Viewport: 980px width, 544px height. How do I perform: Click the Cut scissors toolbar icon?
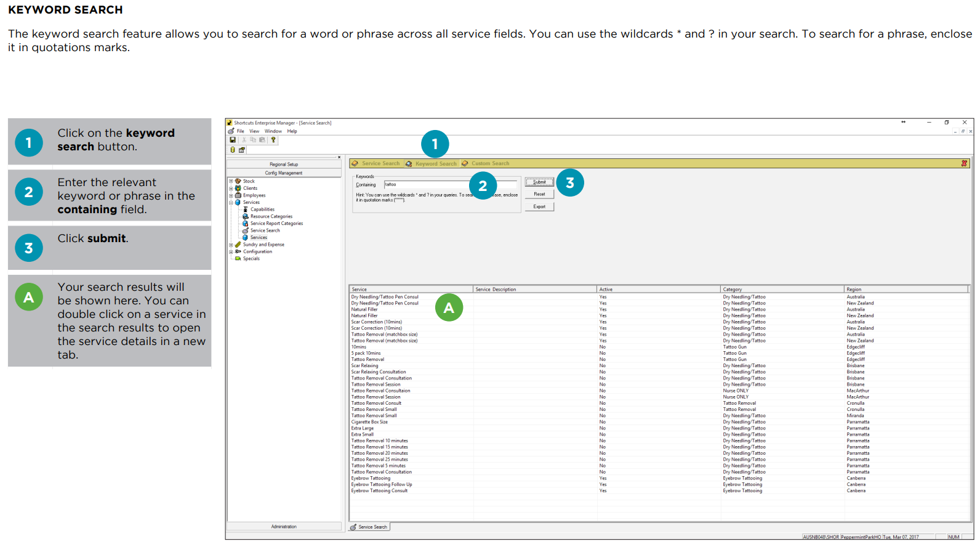[x=244, y=140]
